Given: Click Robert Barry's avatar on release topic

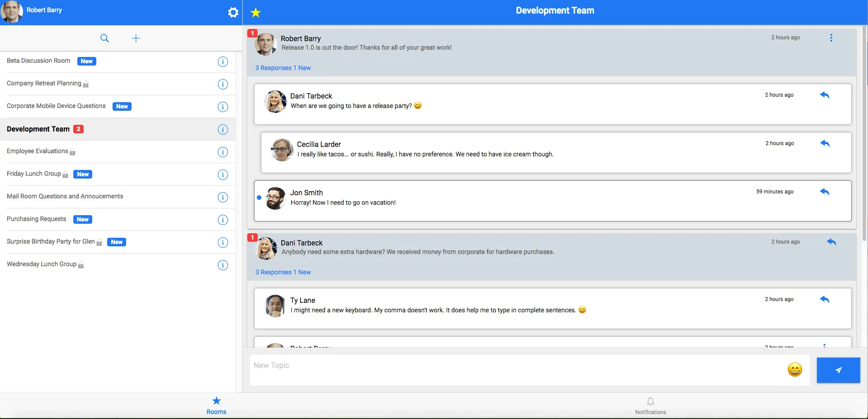Looking at the screenshot, I should (x=266, y=44).
